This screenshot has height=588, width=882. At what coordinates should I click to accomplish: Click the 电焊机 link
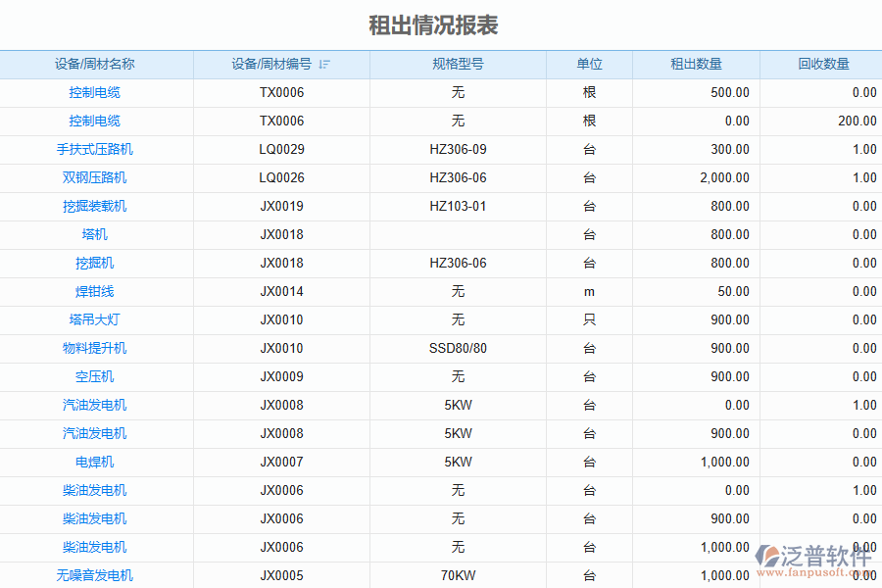95,463
